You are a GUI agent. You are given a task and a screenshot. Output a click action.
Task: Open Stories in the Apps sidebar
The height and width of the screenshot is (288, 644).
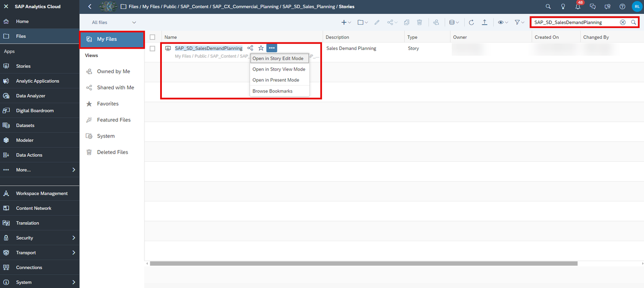[40, 66]
